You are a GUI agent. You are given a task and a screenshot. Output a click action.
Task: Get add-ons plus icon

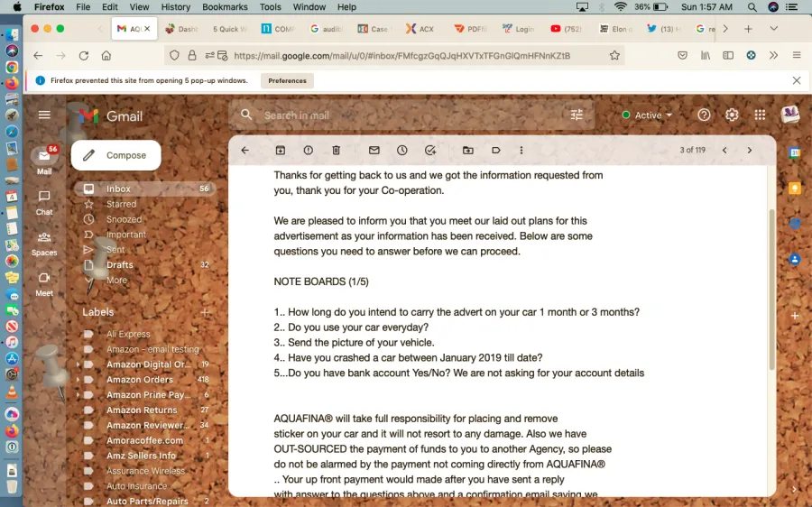[x=795, y=316]
